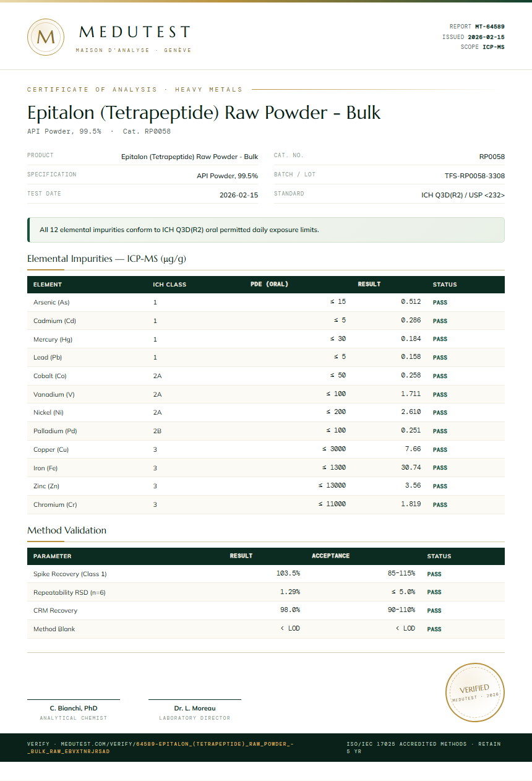Screen dimensions: 532x781
Task: Click the gold Verified Medutest 2026 seal
Action: (x=475, y=692)
